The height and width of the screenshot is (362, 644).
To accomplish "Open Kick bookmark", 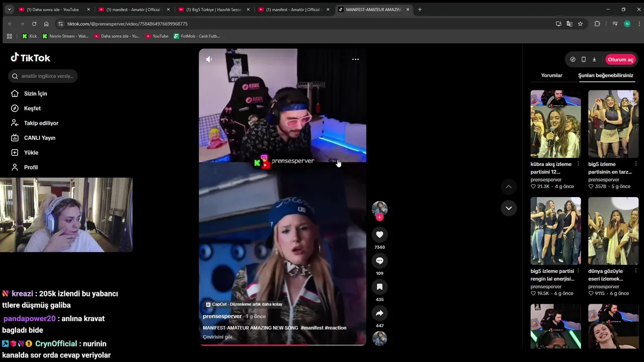I will click(29, 36).
